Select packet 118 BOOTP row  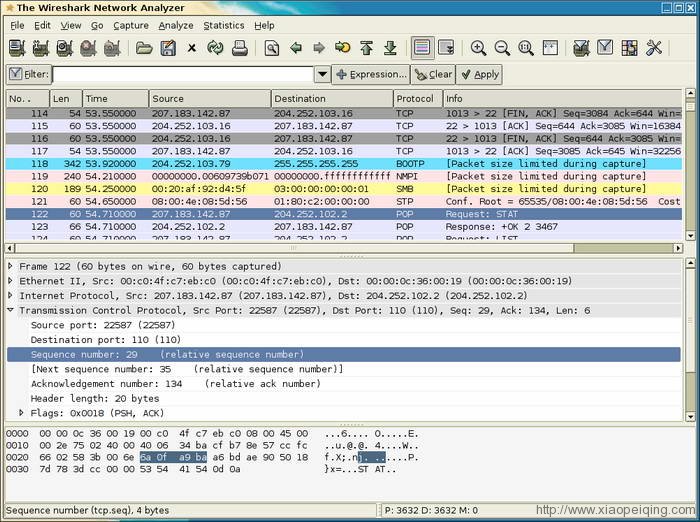coord(344,163)
